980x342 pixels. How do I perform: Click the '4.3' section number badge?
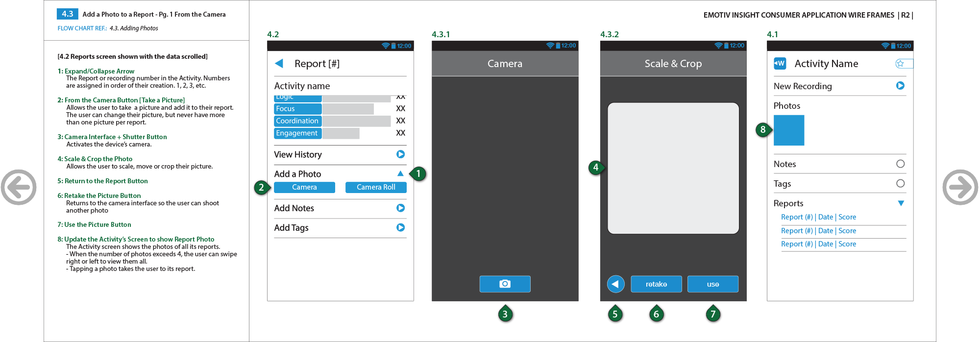coord(68,14)
